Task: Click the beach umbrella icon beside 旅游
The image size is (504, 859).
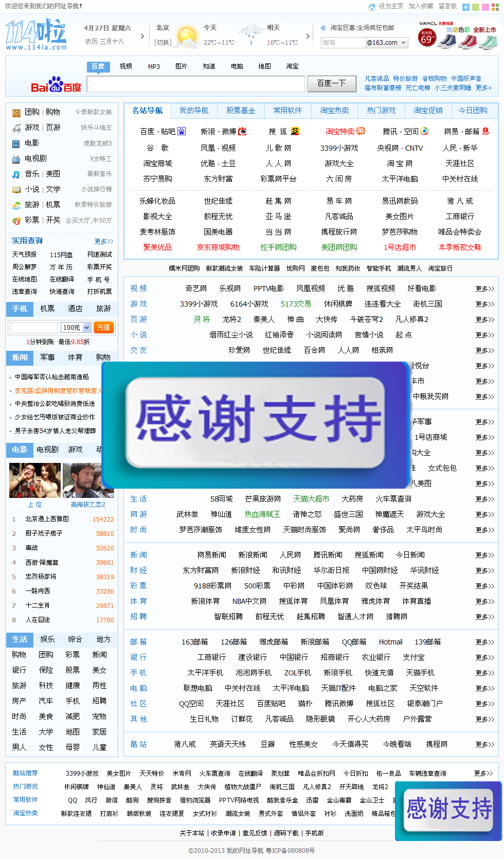Action: pos(16,205)
